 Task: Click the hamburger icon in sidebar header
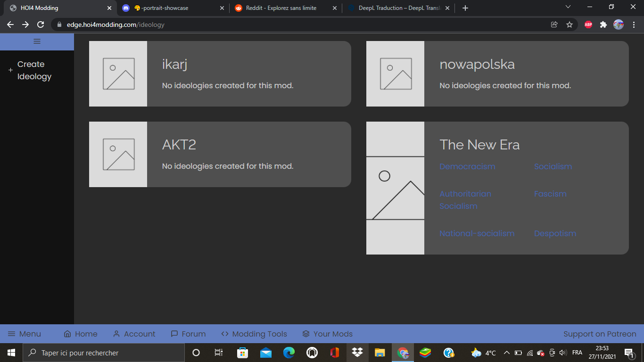37,41
